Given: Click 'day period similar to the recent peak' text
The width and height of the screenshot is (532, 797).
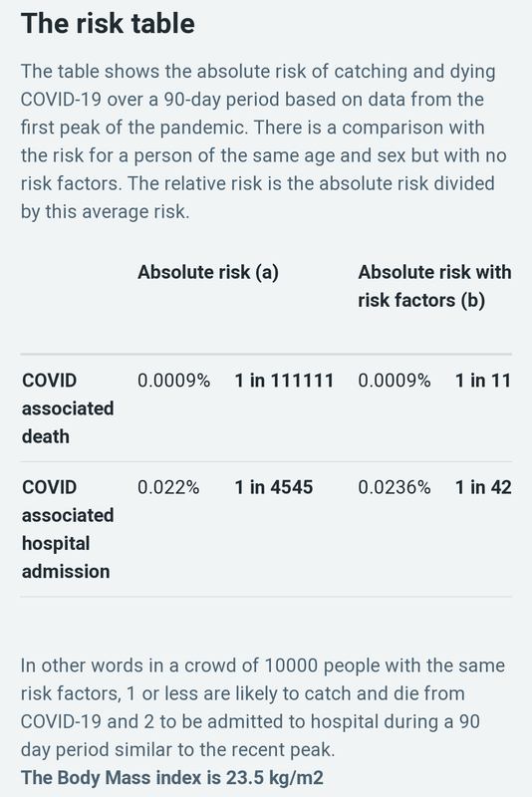Looking at the screenshot, I should click(x=178, y=750).
